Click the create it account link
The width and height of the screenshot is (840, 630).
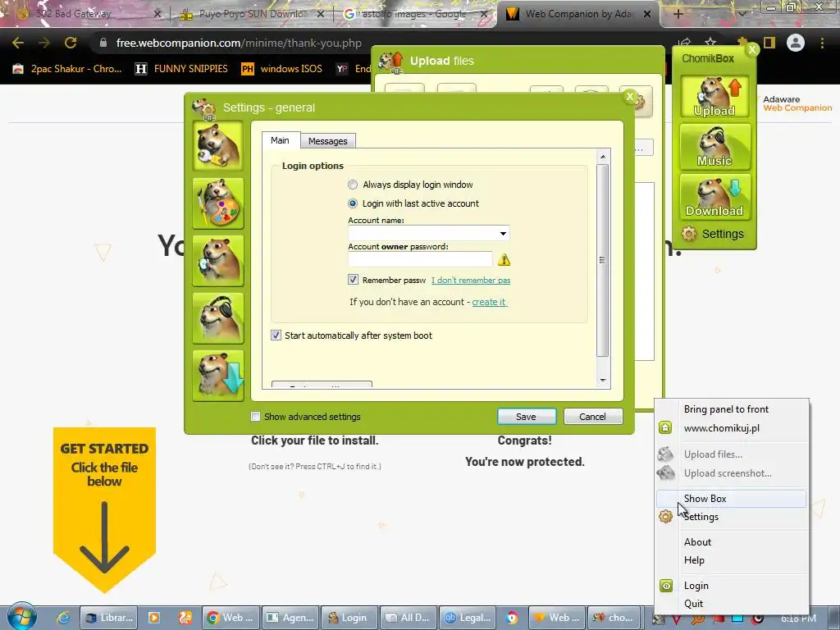(x=489, y=302)
